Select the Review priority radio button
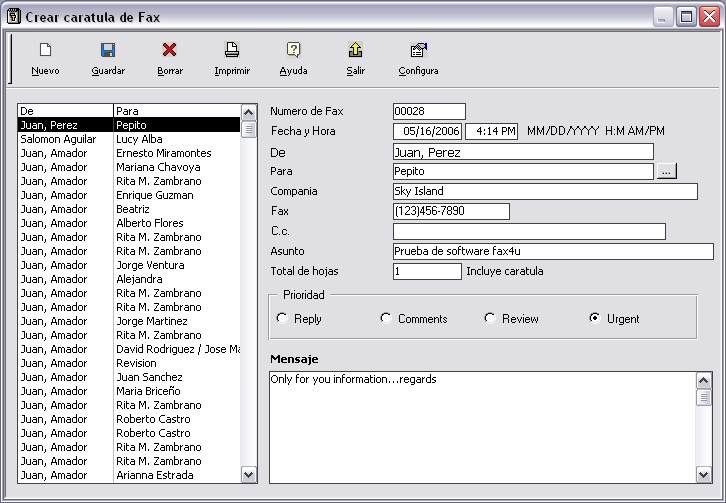Image resolution: width=726 pixels, height=503 pixels. pyautogui.click(x=490, y=318)
